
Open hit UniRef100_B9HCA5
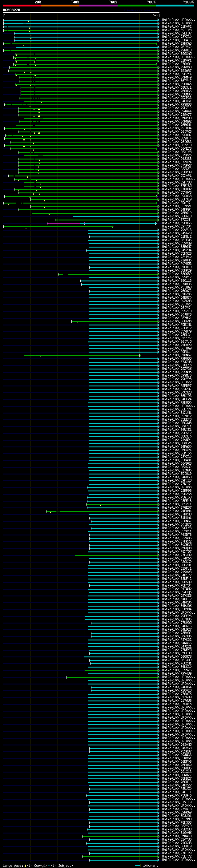(177, 43)
